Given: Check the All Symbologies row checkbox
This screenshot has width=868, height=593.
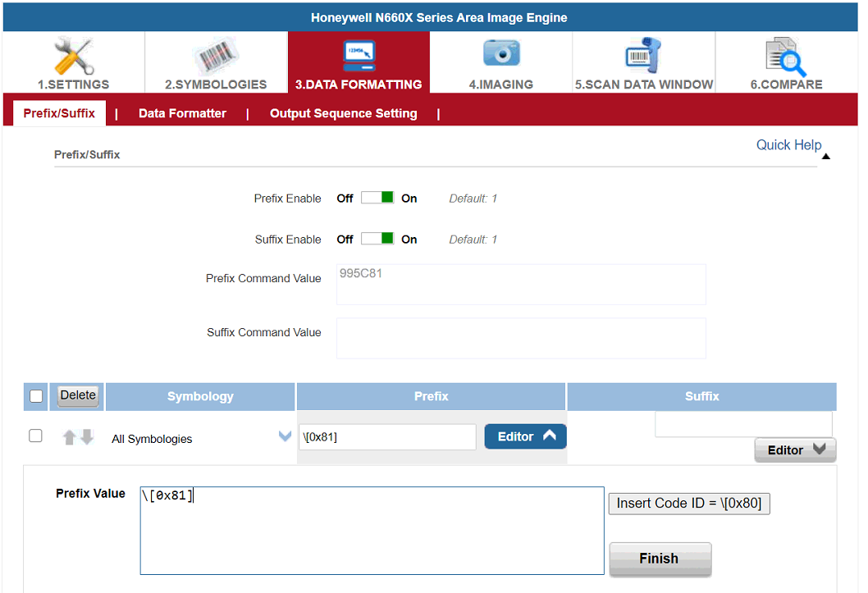Looking at the screenshot, I should 35,436.
